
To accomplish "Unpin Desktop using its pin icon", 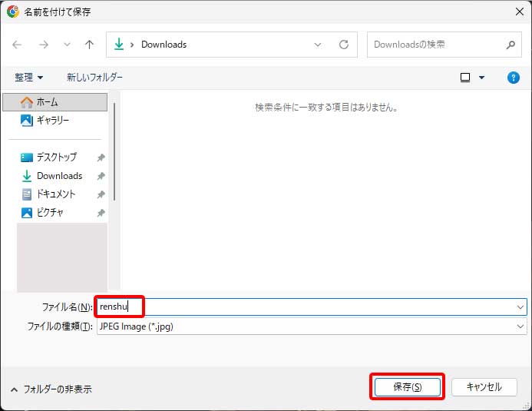I will click(x=101, y=157).
